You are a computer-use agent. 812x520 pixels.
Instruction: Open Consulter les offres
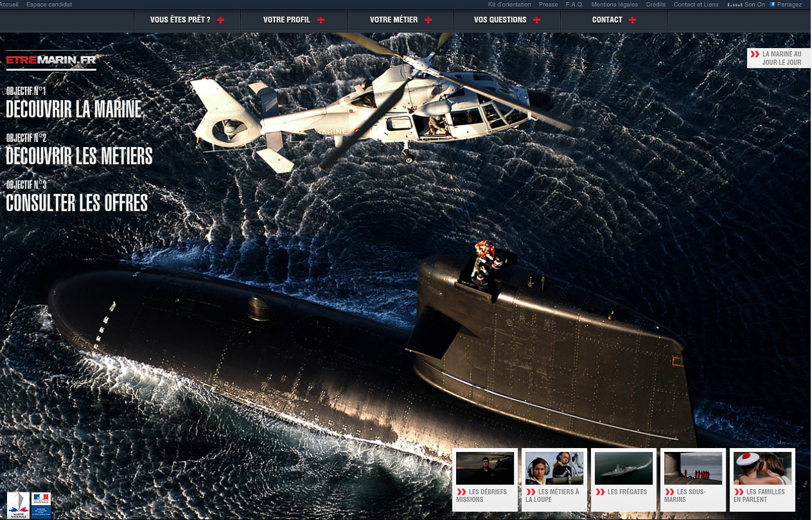(x=76, y=203)
